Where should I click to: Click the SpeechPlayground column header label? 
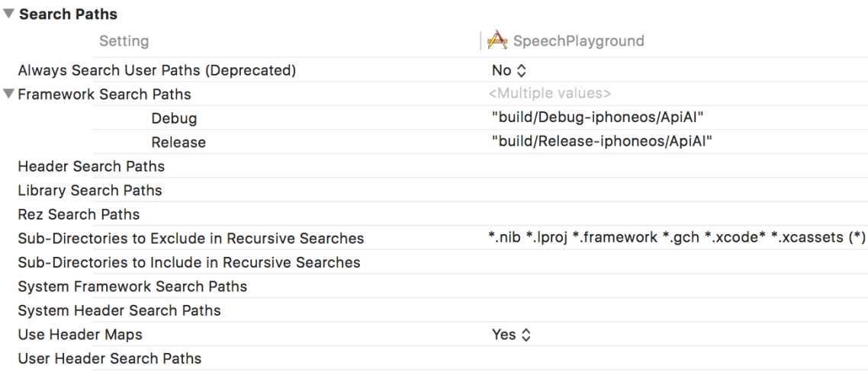(578, 41)
